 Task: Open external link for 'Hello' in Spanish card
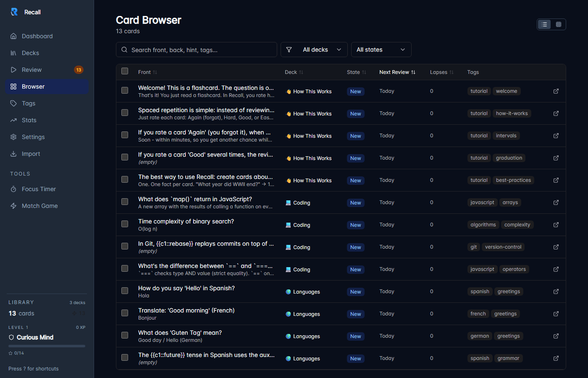point(556,291)
